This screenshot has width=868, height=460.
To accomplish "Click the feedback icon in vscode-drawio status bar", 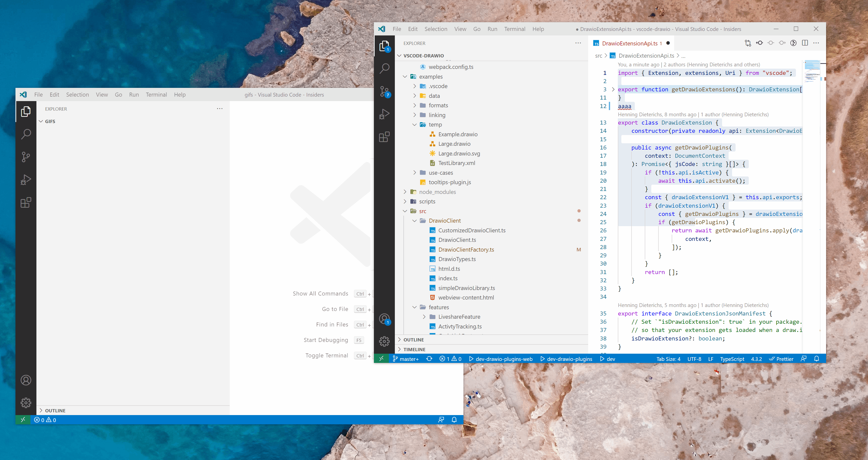I will pos(804,359).
